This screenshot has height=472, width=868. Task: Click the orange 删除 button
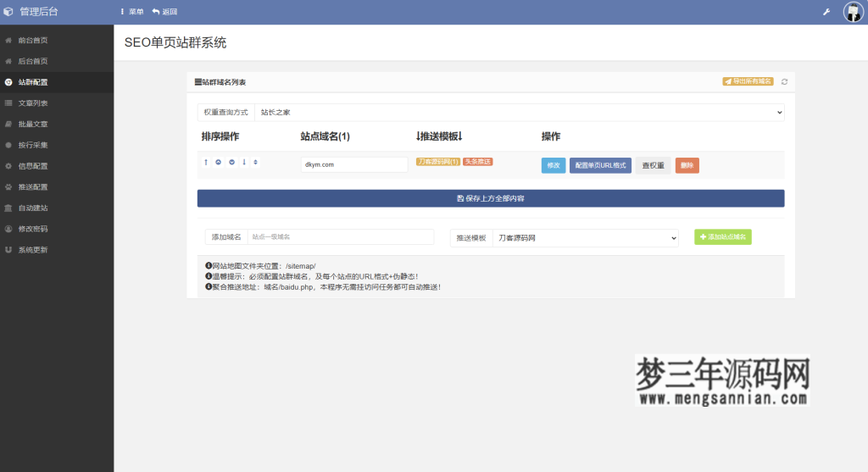click(687, 165)
